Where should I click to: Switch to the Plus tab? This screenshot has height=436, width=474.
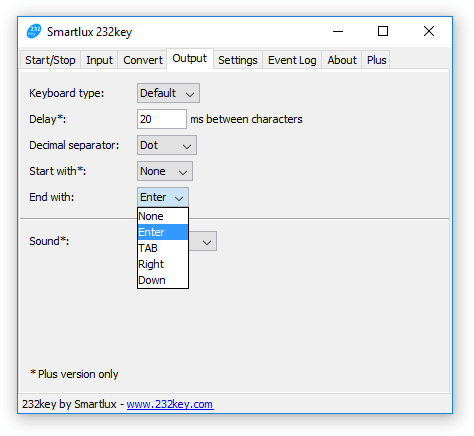coord(376,60)
